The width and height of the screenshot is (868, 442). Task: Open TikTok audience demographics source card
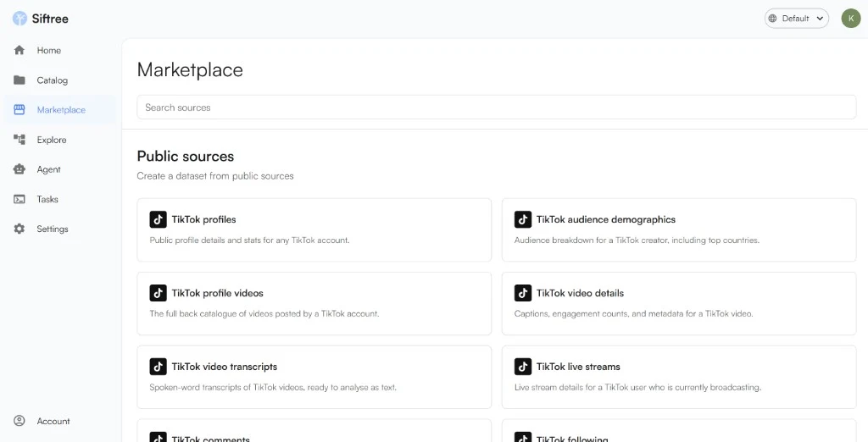coord(679,229)
